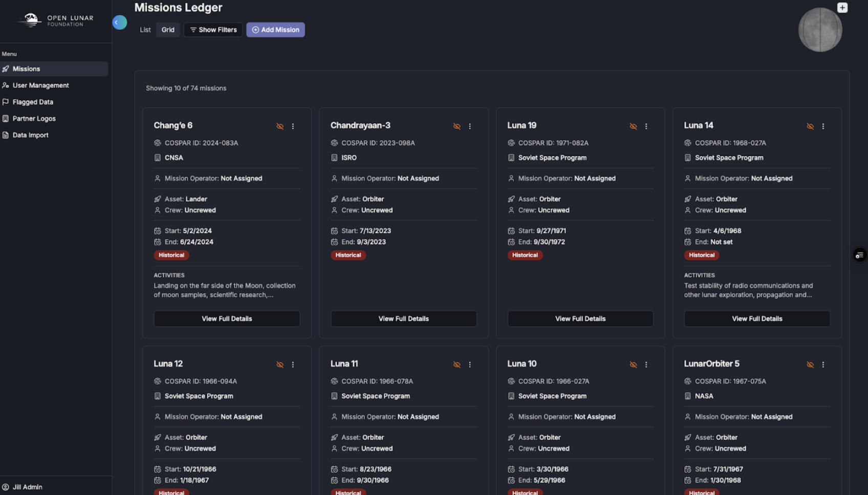Click the agency icon beside NASA

pos(688,396)
